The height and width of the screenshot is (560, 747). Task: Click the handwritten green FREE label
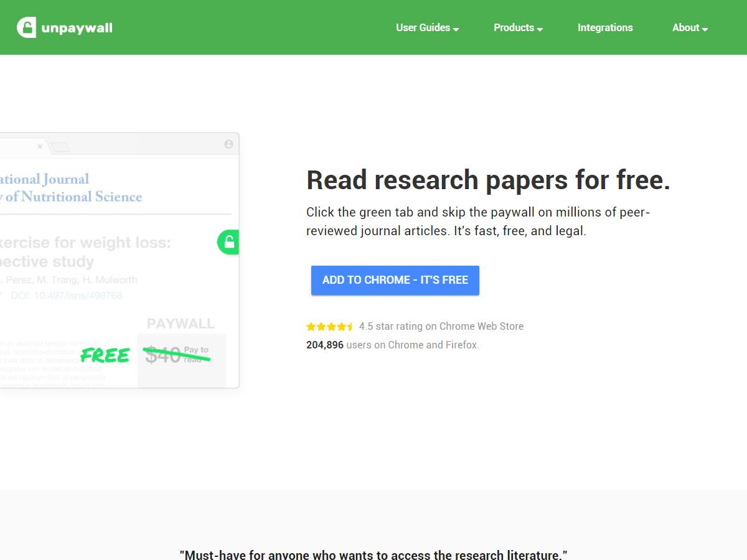pos(105,355)
